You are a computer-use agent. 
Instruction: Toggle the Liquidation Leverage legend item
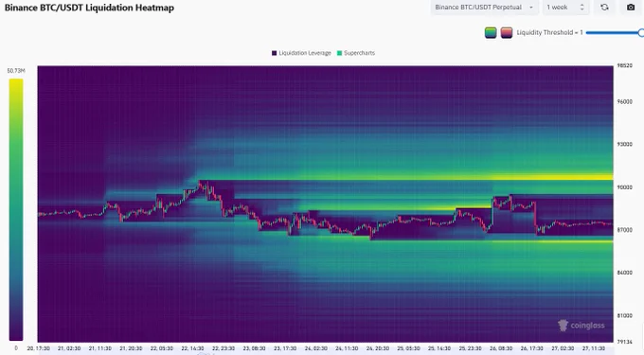301,53
